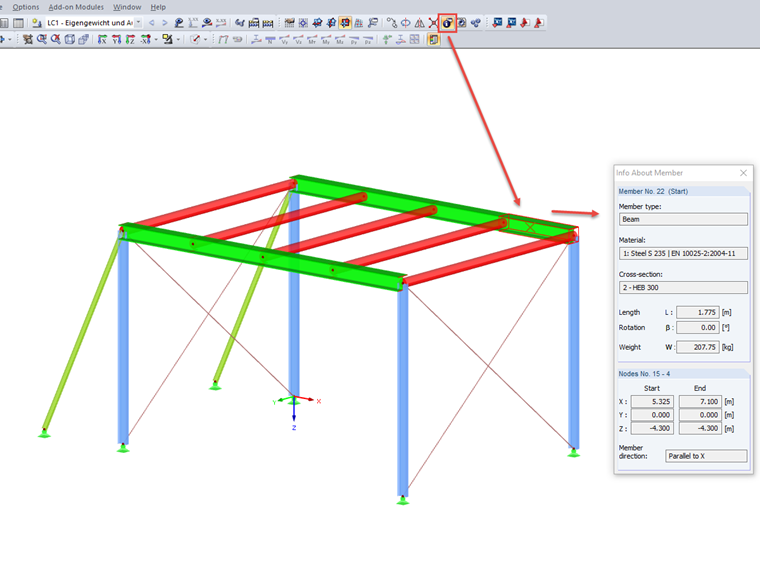Click the zoom window magnifier icon
The width and height of the screenshot is (760, 570).
[x=42, y=40]
